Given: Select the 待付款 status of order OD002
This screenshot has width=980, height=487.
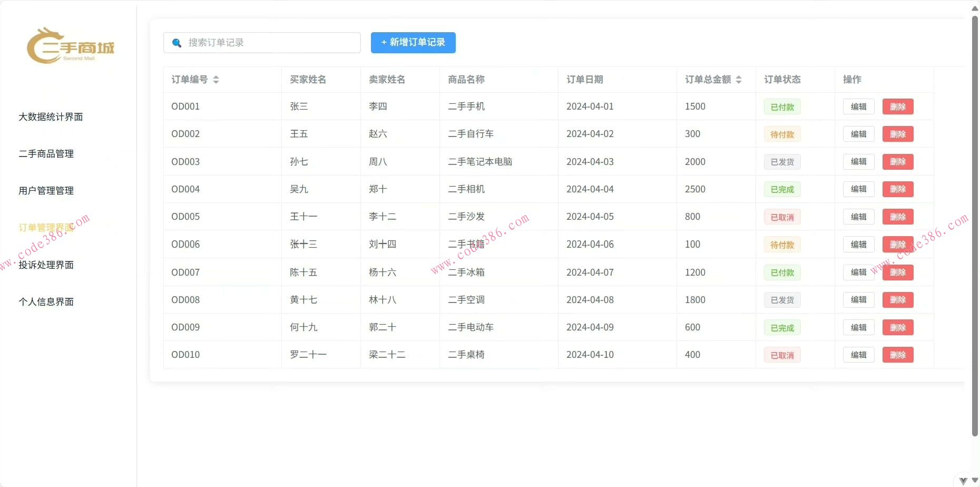Looking at the screenshot, I should 781,134.
